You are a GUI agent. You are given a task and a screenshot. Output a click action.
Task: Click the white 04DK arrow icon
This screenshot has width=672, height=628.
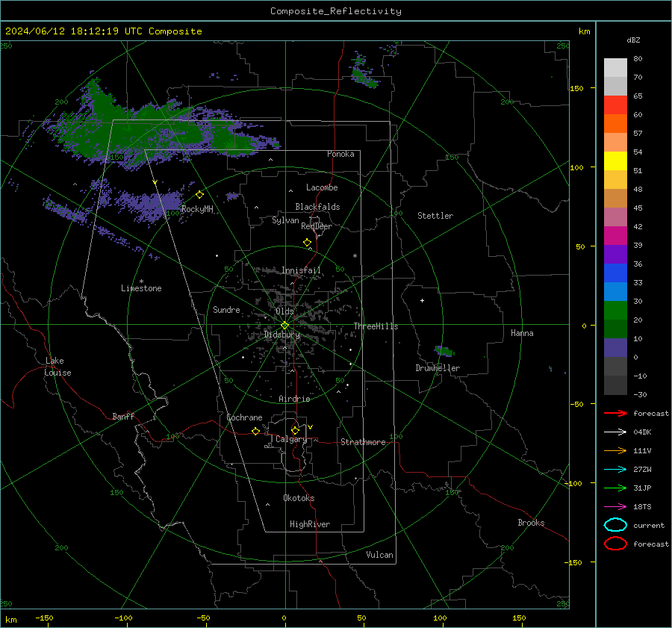pos(615,432)
